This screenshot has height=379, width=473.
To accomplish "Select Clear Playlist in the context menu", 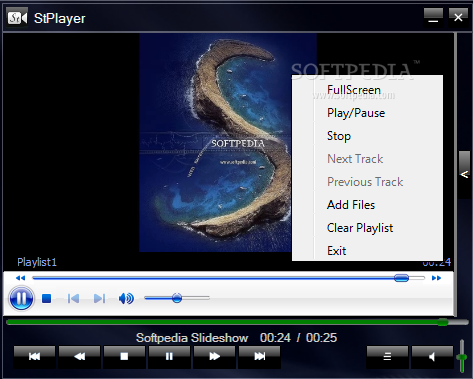I will click(367, 228).
